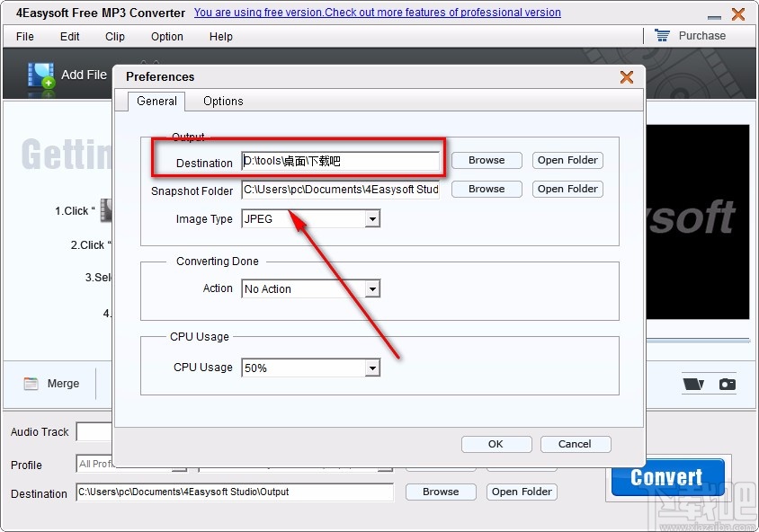Open the Clip menu

[x=115, y=37]
